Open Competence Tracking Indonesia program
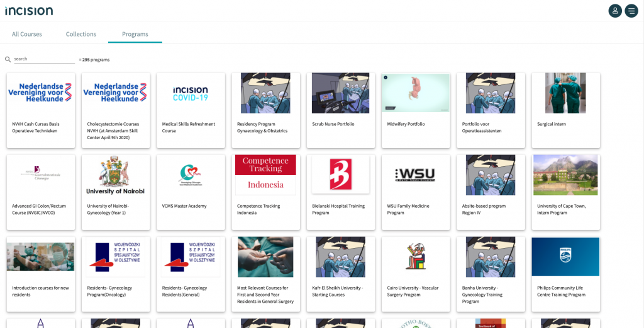Image resolution: width=644 pixels, height=328 pixels. (x=266, y=193)
